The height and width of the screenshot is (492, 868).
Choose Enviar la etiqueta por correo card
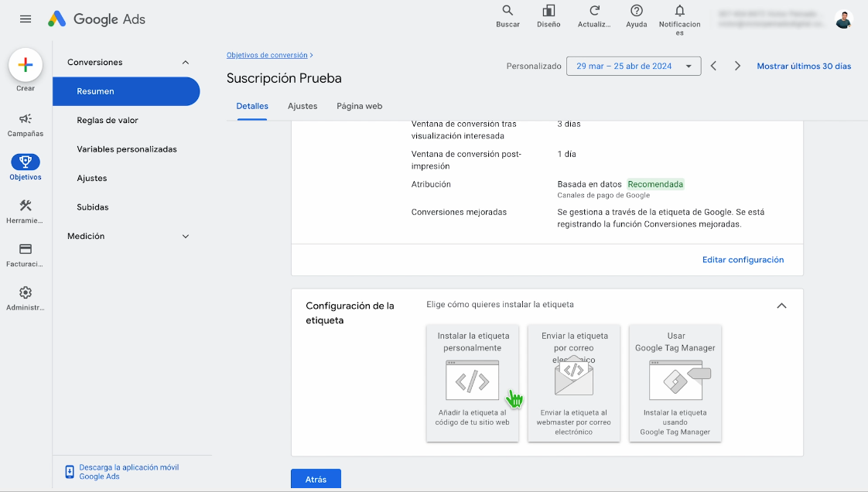click(x=573, y=383)
